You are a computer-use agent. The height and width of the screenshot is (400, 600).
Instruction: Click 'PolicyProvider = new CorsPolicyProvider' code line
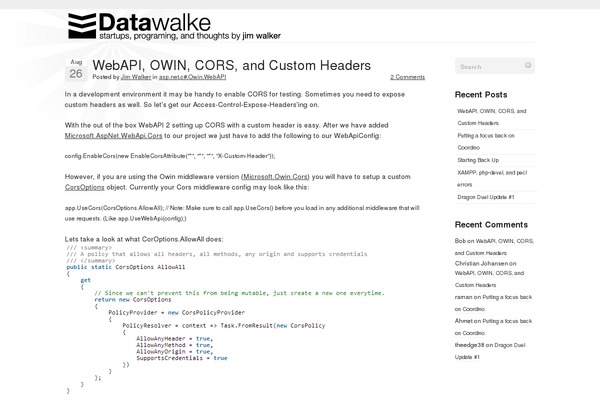click(176, 313)
